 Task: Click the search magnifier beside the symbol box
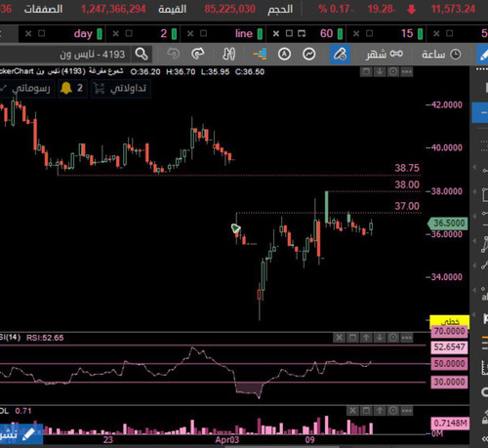142,54
